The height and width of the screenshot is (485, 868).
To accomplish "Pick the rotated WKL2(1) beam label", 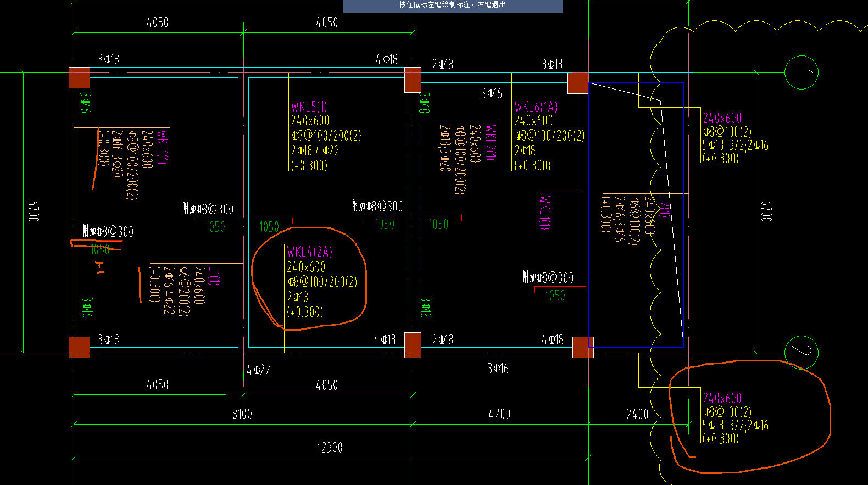I will click(491, 142).
